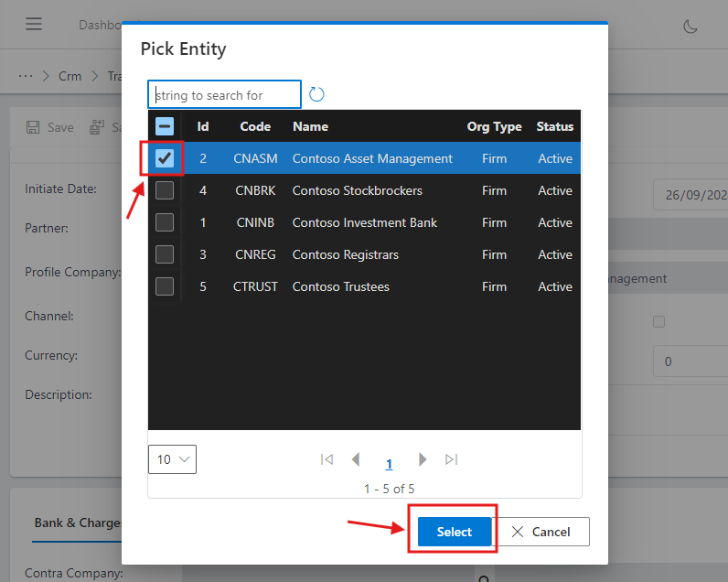Check the Contoso Stockbrockers row checkbox

coord(165,190)
